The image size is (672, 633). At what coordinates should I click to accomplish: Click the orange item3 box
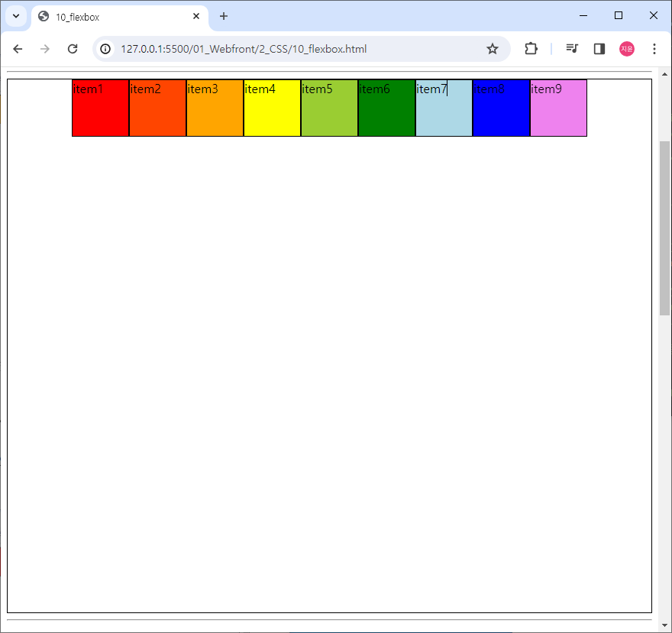[215, 108]
